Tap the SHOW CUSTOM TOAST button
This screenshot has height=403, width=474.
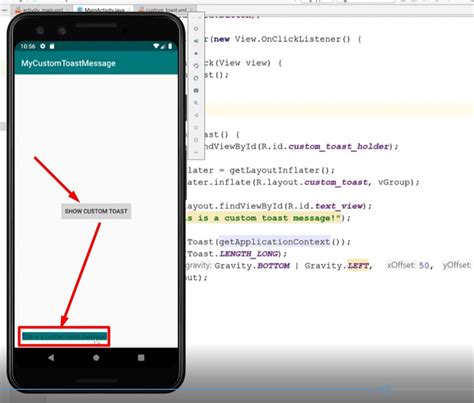tap(96, 211)
